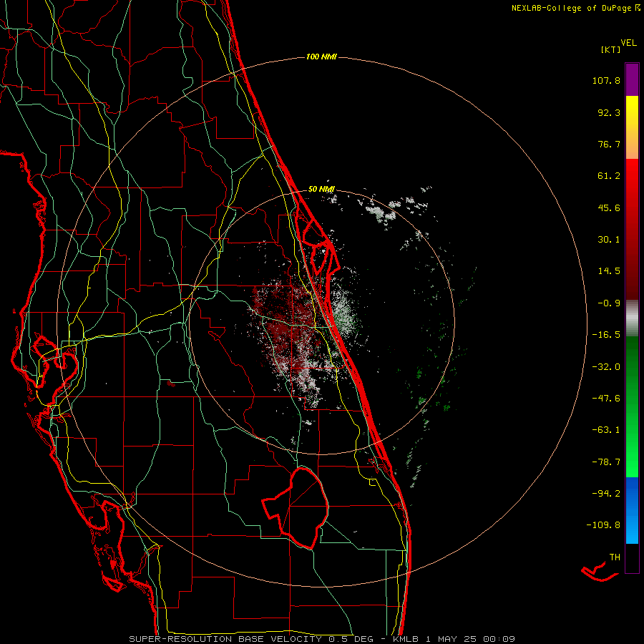
Task: Click the TH threshold label
Action: point(615,557)
